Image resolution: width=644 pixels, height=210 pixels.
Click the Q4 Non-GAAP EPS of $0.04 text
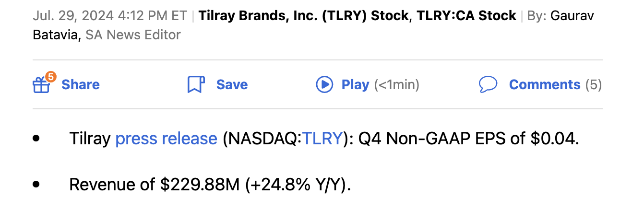[x=468, y=139]
